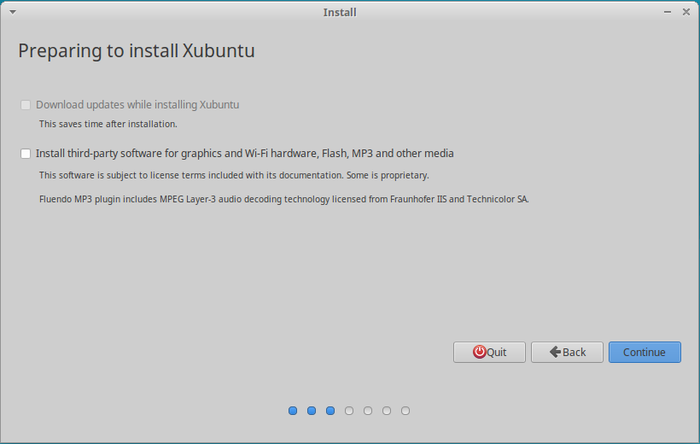The height and width of the screenshot is (444, 700).
Task: Enable third-party software installation checkbox
Action: coord(25,154)
